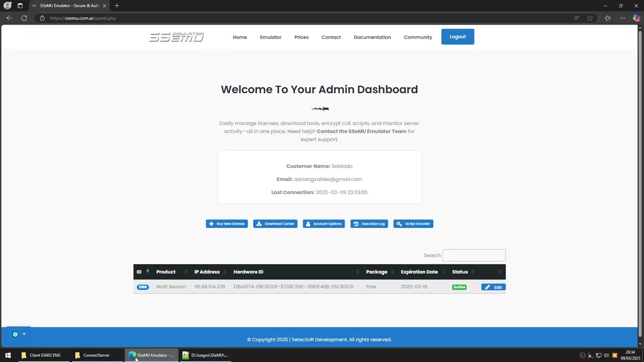Click the Active status badge

[x=459, y=287]
